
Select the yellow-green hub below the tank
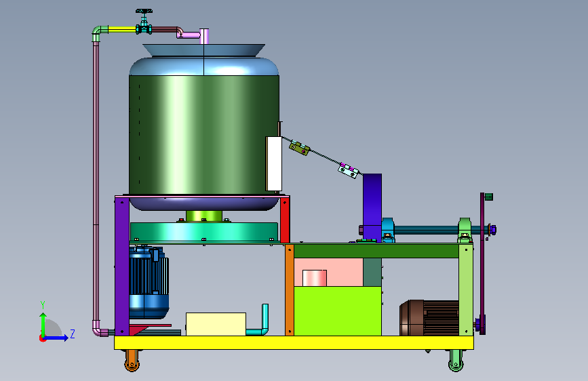point(204,216)
